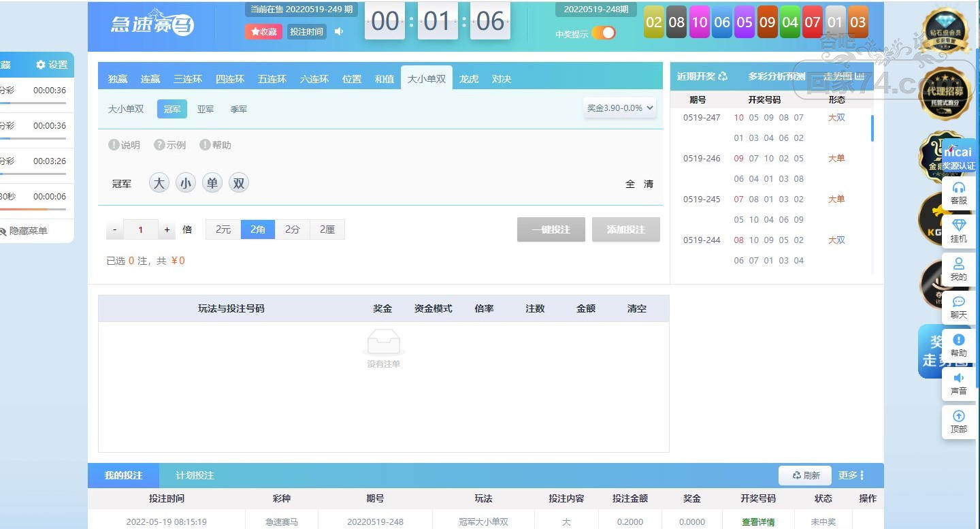Image resolution: width=980 pixels, height=529 pixels.
Task: Open the 独赢 tab
Action: point(118,79)
